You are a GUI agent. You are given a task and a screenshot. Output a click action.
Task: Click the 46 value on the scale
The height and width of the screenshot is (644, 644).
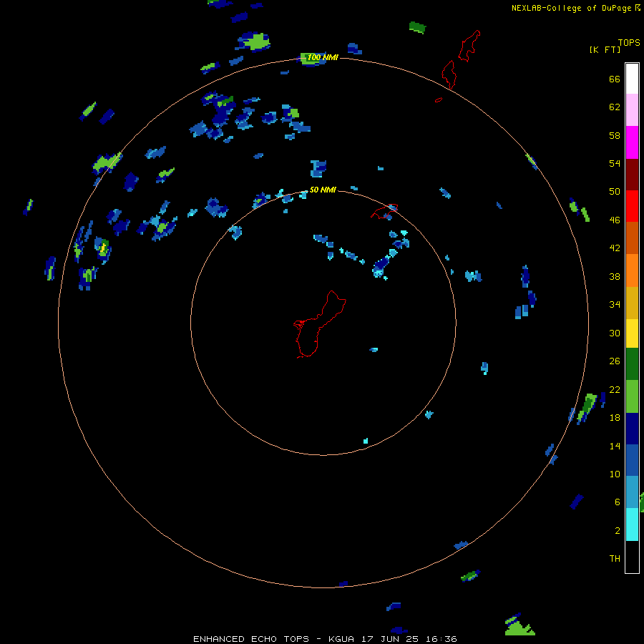coord(615,220)
